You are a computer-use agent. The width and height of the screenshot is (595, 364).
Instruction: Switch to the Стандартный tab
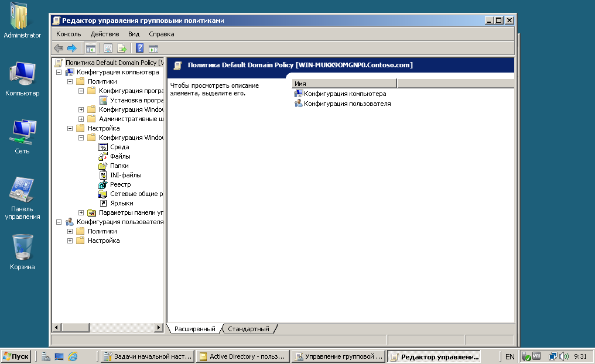pyautogui.click(x=248, y=329)
